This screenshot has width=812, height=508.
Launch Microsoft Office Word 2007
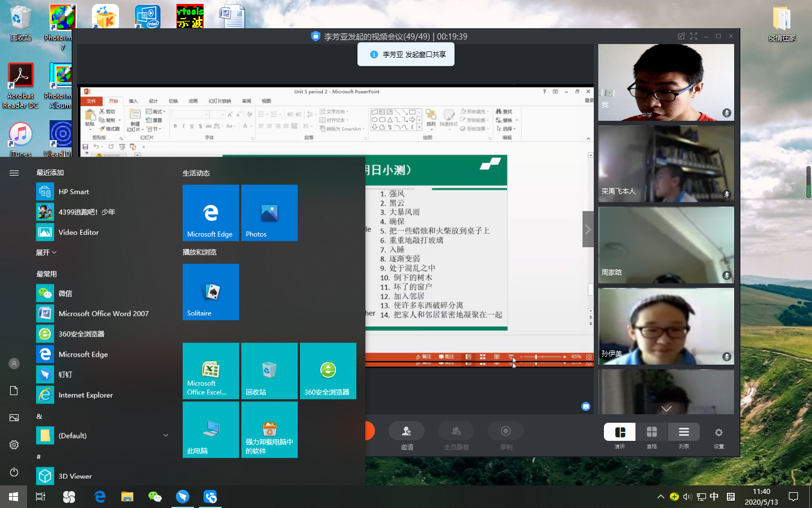[x=103, y=314]
